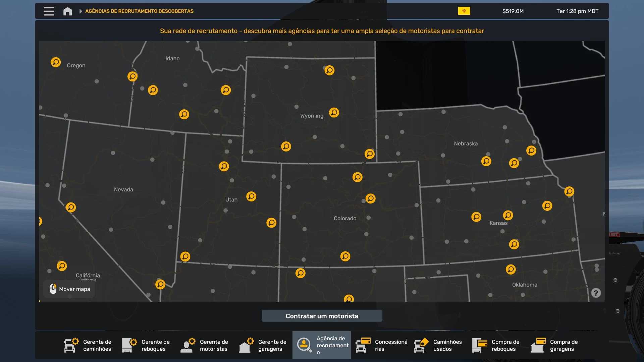Click the agency marker above Kansas label
Image resolution: width=644 pixels, height=362 pixels.
(508, 215)
